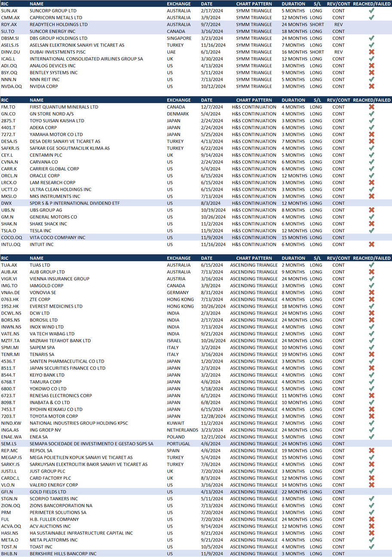The width and height of the screenshot is (392, 557).
Task: Click the green checkmark for Tesla Inc
Action: click(371, 231)
